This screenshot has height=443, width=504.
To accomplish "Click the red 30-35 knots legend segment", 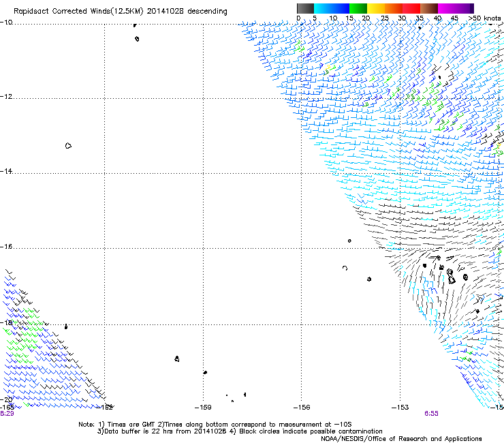I will pyautogui.click(x=411, y=8).
